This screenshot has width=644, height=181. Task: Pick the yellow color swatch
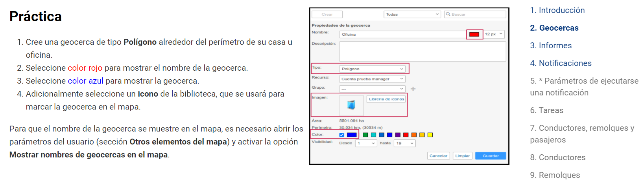(x=430, y=135)
